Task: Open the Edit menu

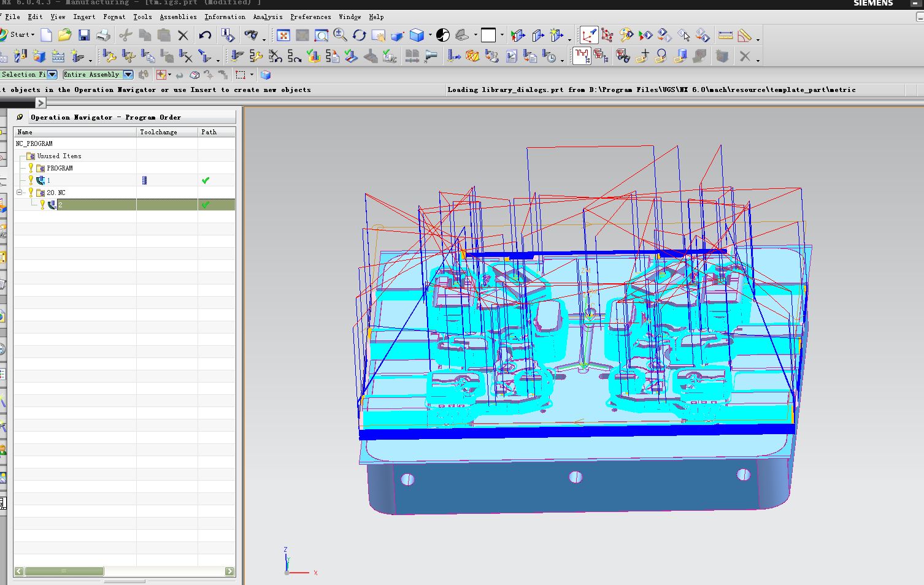Action: [35, 17]
